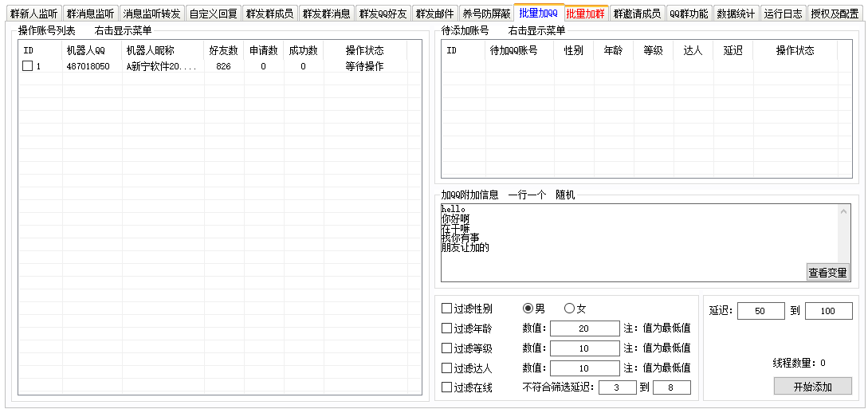Open the 消息监听转发 tab
The height and width of the screenshot is (413, 868).
point(151,14)
